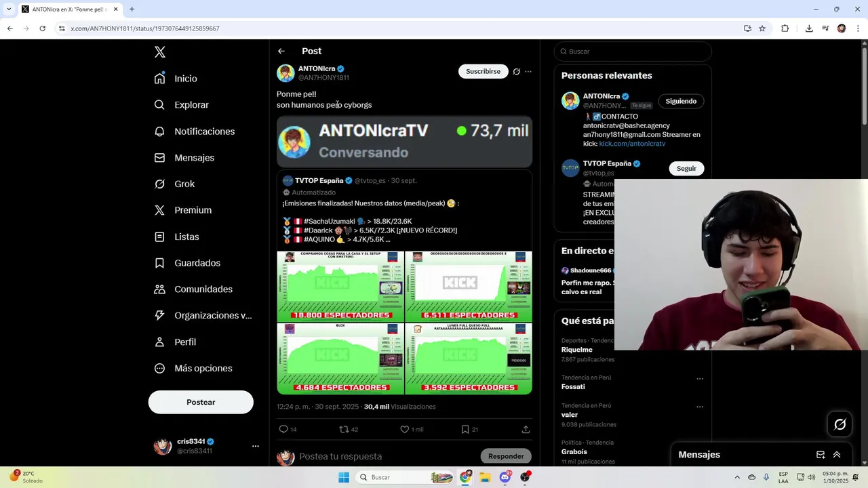Bookmark page with Chrome star icon
Image resolution: width=868 pixels, height=488 pixels.
tap(762, 28)
